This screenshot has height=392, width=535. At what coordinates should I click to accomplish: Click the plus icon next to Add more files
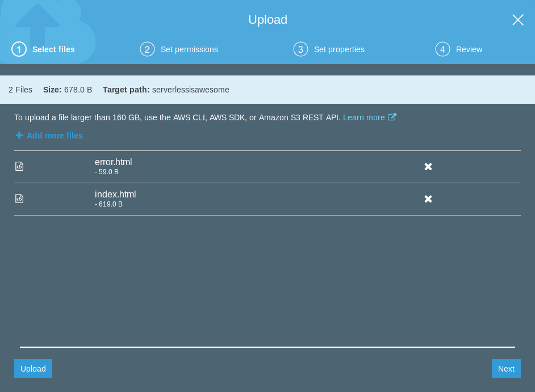19,136
